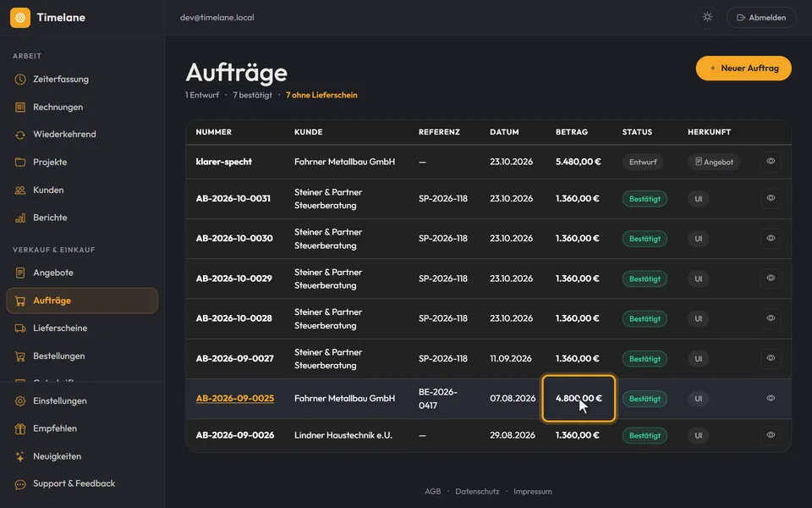Open the AGB footer link
This screenshot has width=812, height=508.
pos(432,491)
